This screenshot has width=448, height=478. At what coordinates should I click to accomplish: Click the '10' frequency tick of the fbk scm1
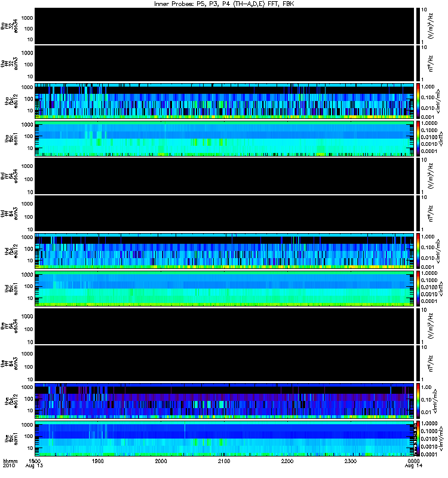30,448
